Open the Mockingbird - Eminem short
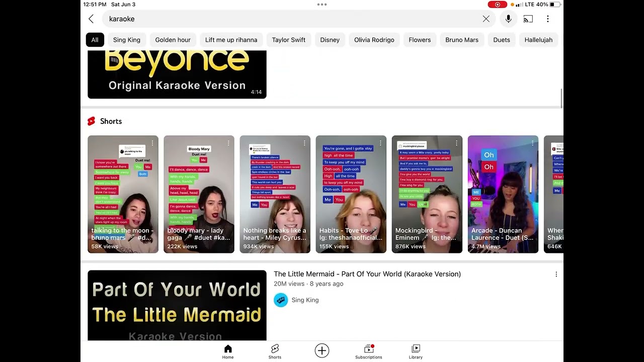 (x=427, y=194)
